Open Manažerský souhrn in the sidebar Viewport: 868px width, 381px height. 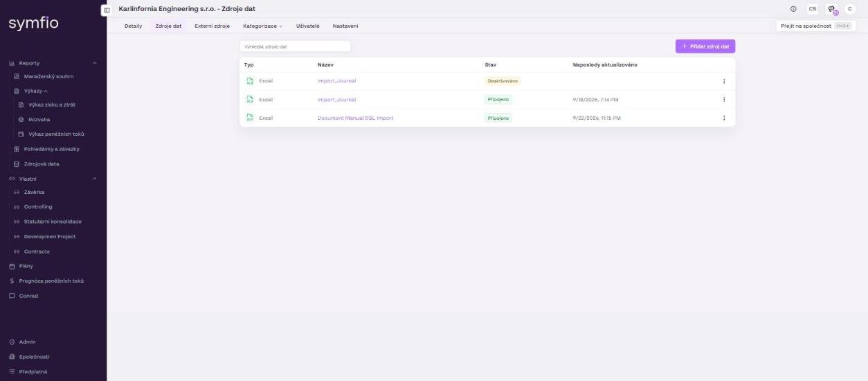pos(48,76)
